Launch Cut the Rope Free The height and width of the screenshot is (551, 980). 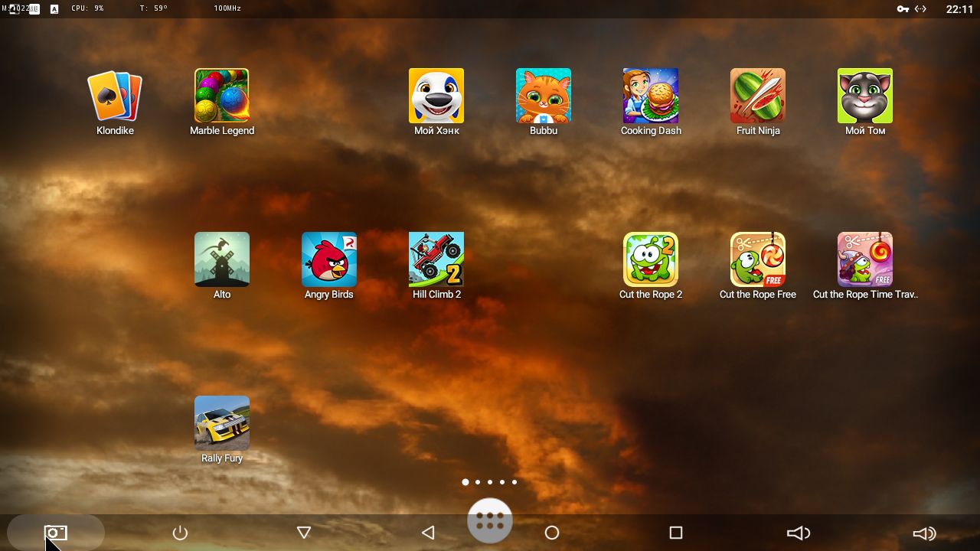[758, 259]
